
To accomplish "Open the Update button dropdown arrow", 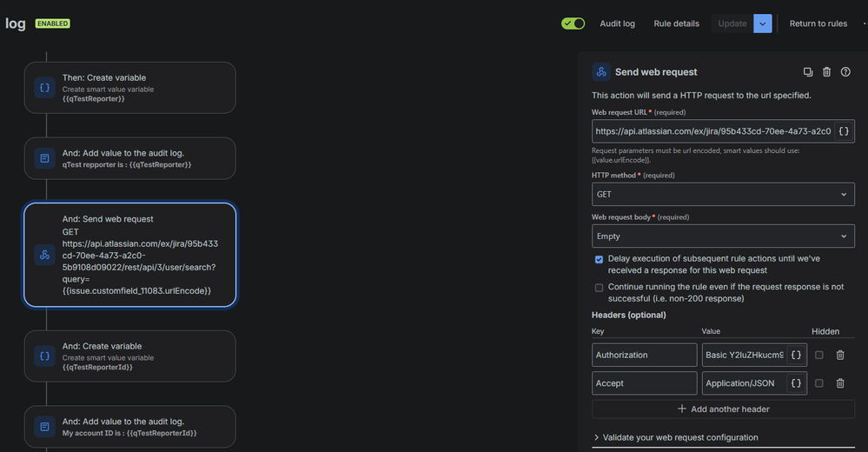I will click(763, 23).
